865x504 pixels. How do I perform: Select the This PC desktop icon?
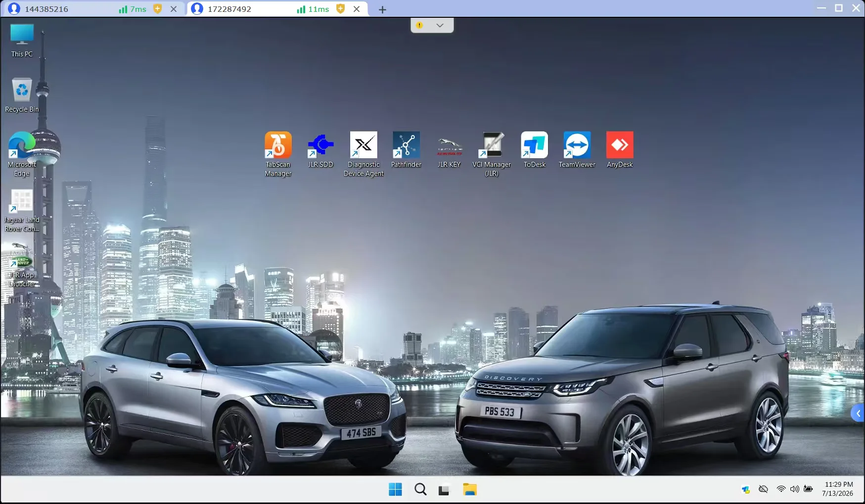pyautogui.click(x=22, y=41)
